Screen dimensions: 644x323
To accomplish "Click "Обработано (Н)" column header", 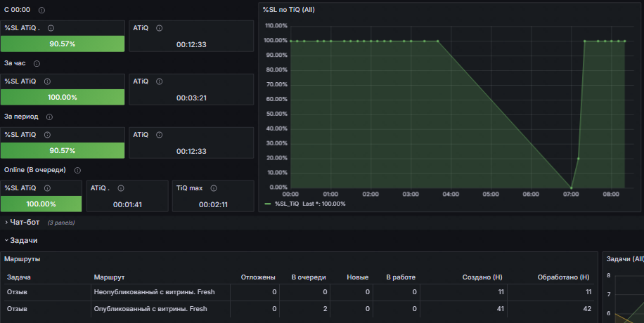I will [562, 277].
